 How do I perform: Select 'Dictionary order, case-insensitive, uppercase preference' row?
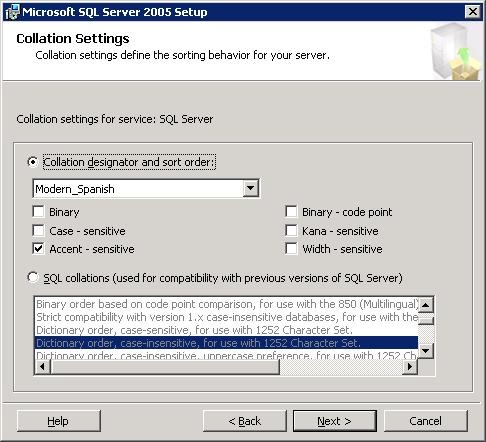[x=226, y=354]
